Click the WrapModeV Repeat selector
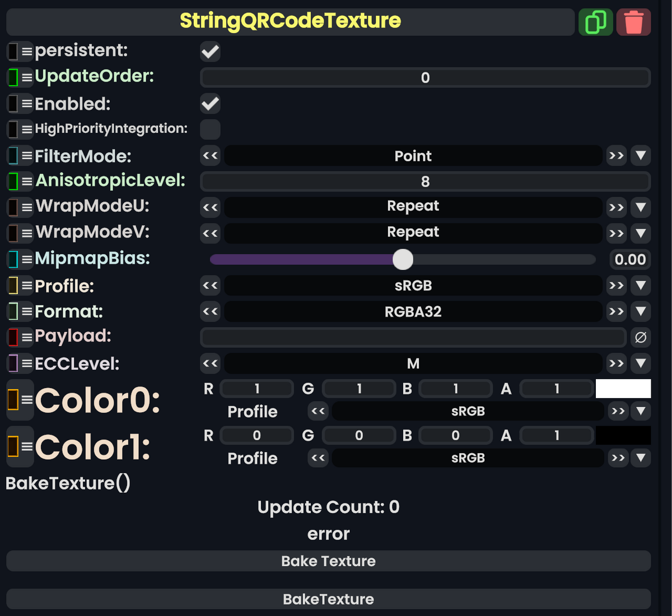 click(x=413, y=233)
